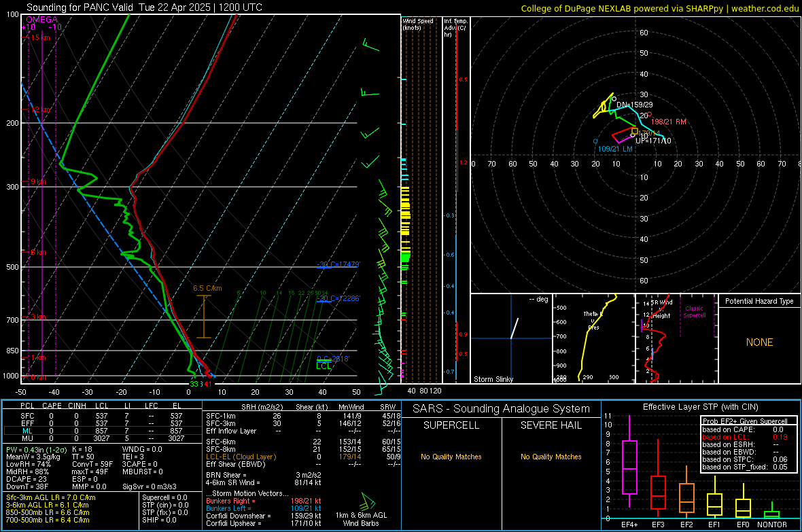Image resolution: width=802 pixels, height=532 pixels.
Task: Click the 'Sfc-3km AGL LR = 7.0 C/km' line
Action: click(51, 497)
